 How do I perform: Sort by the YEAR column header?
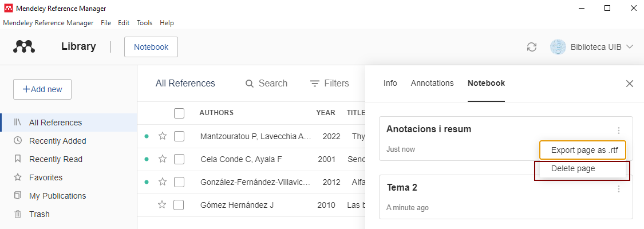click(x=326, y=112)
